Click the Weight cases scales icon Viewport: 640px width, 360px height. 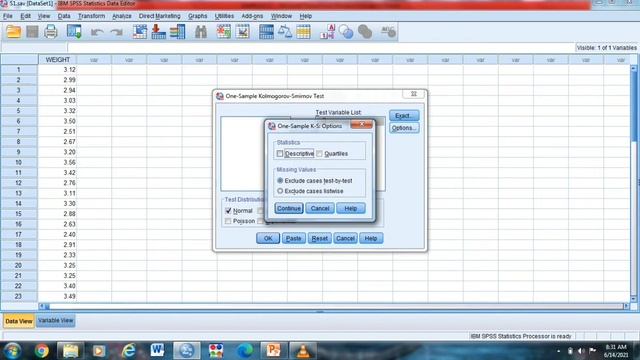[x=285, y=32]
